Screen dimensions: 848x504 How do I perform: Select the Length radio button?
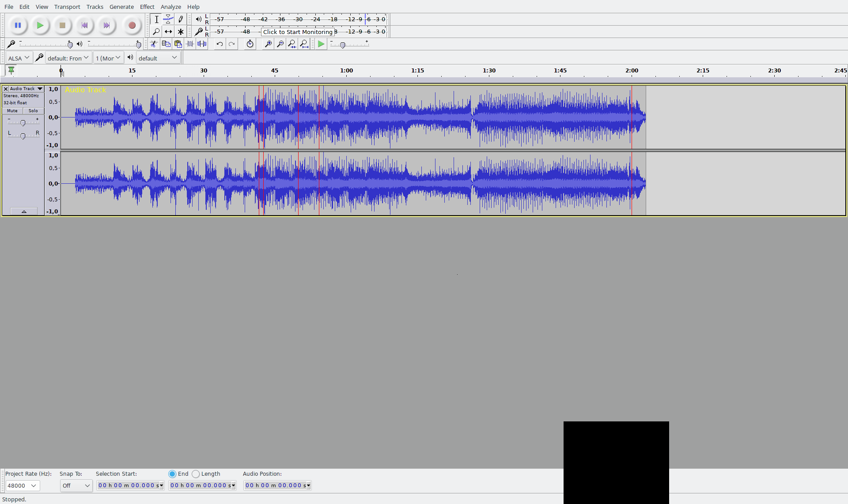tap(196, 474)
